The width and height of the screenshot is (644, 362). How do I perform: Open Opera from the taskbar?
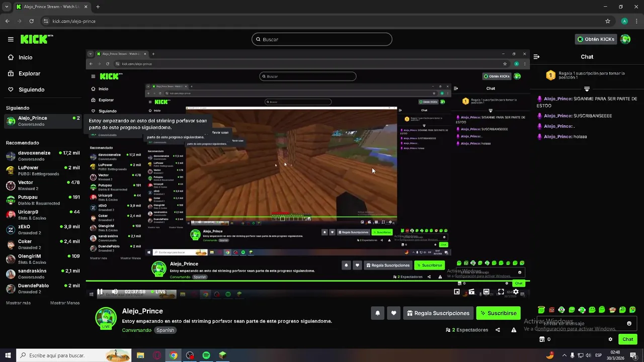[x=157, y=355]
